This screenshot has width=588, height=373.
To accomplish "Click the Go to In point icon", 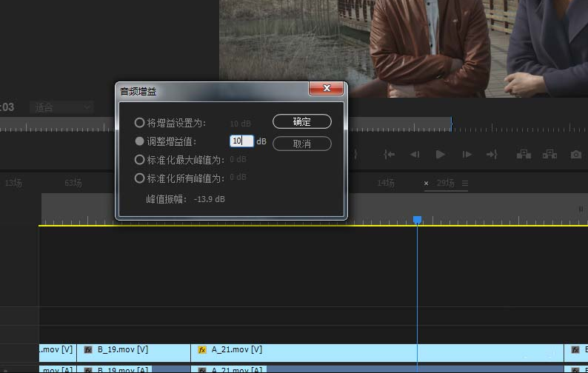I will pos(389,155).
